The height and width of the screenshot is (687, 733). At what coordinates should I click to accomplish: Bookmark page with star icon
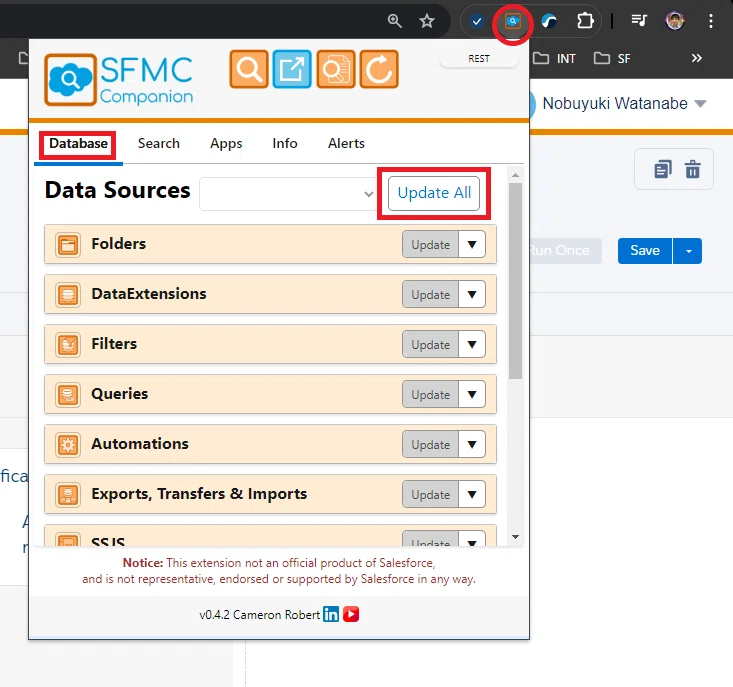coord(427,21)
